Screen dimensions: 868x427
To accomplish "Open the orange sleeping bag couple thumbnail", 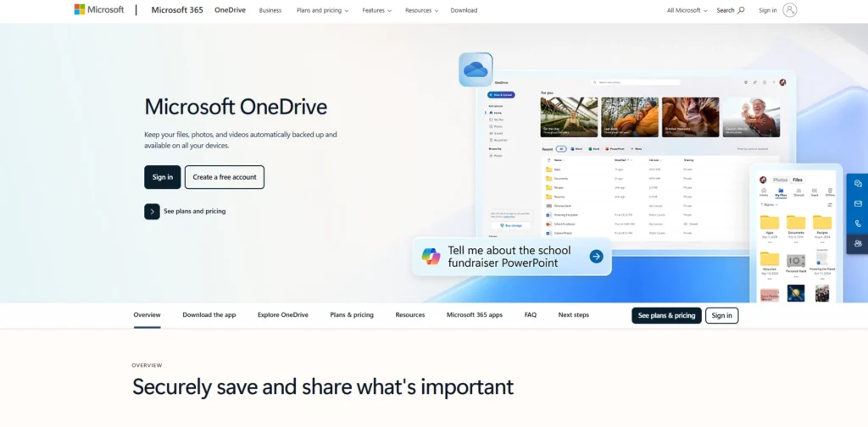I will tap(630, 117).
